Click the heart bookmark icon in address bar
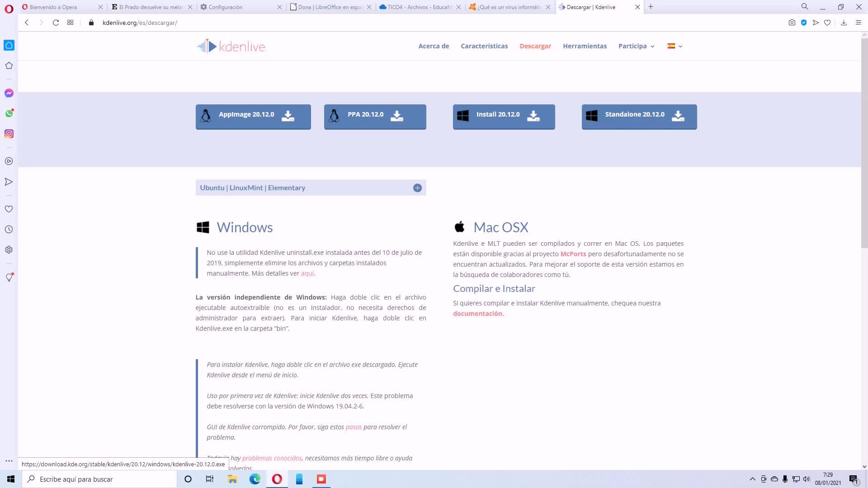868x488 pixels. [x=827, y=23]
